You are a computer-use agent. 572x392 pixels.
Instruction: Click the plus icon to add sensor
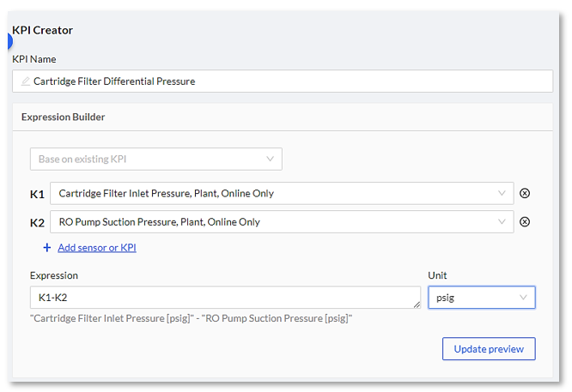click(47, 248)
